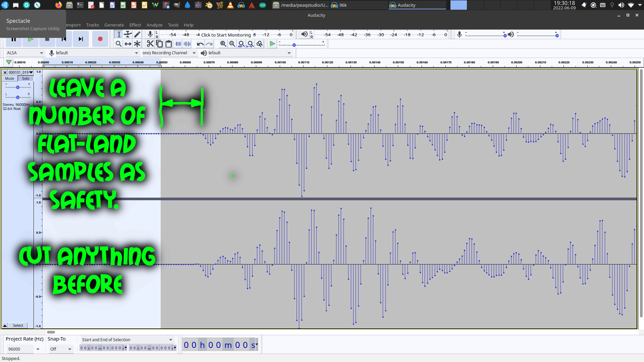Select the Draw tool
Image resolution: width=644 pixels, height=362 pixels.
137,35
